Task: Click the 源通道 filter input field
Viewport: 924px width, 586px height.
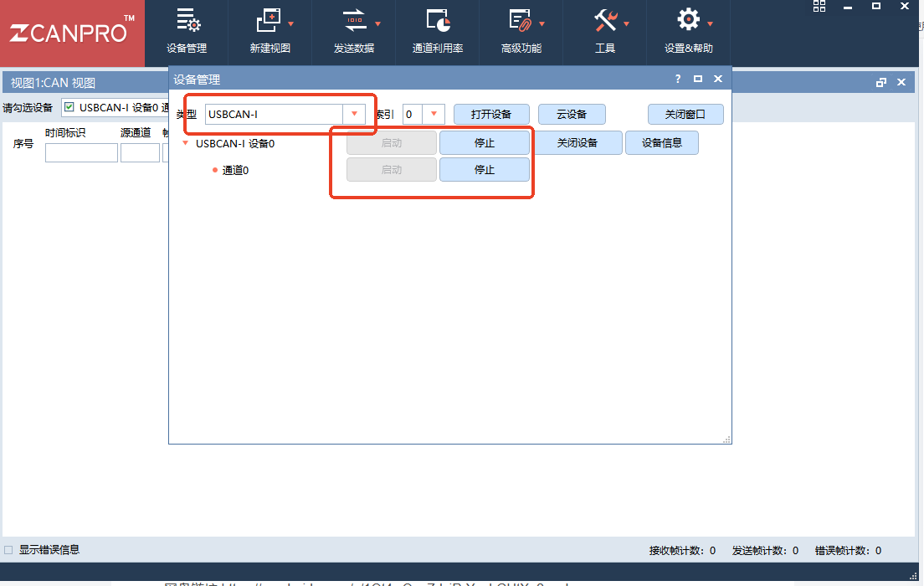Action: coord(141,152)
